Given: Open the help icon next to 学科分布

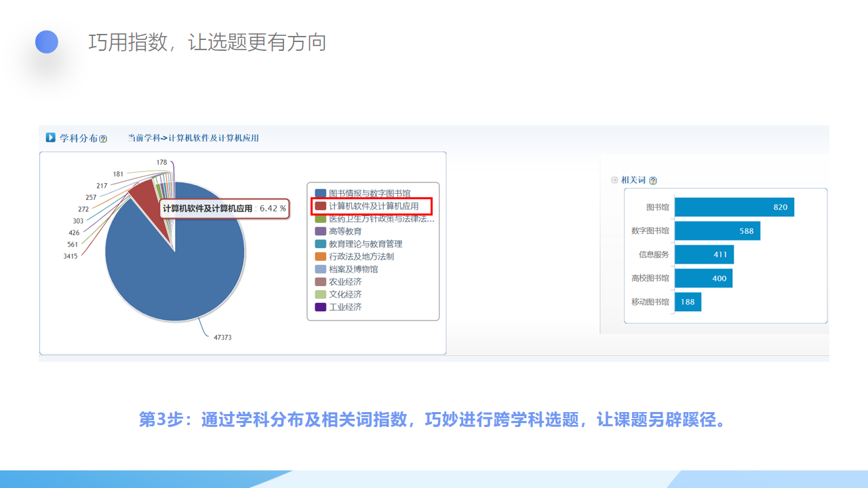Looking at the screenshot, I should coord(103,139).
